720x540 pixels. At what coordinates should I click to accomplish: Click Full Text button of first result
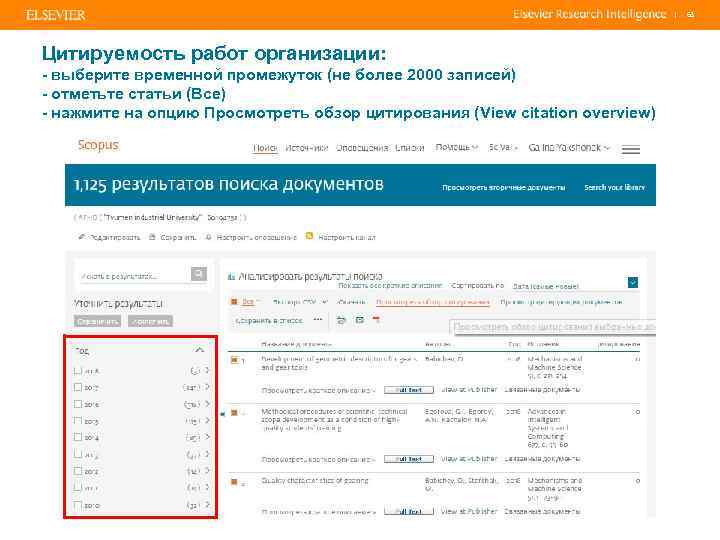point(409,390)
